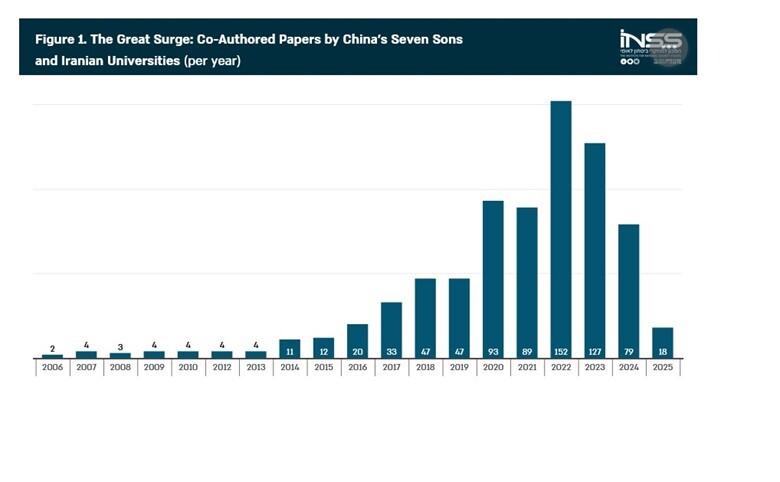Click the value 3 above the 2008 bar
Viewport: 780px width, 482px height.
(x=120, y=347)
